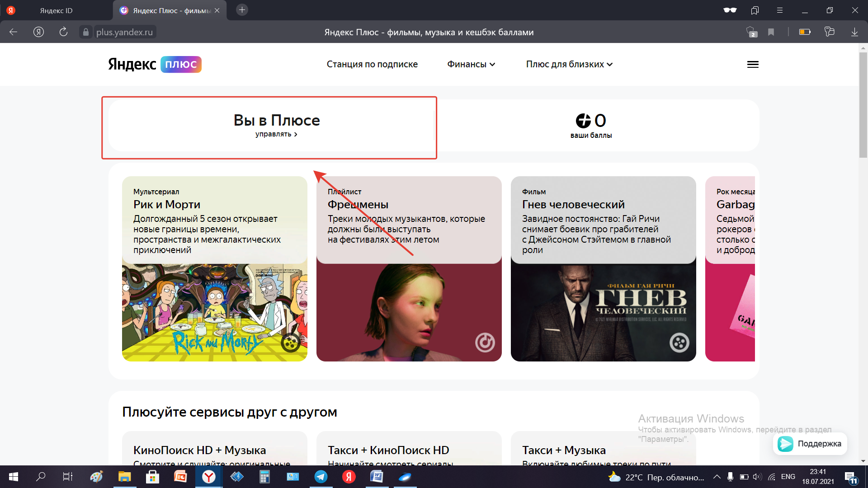Image resolution: width=868 pixels, height=488 pixels.
Task: Switch to the Яндекс ID tab
Action: tap(56, 10)
